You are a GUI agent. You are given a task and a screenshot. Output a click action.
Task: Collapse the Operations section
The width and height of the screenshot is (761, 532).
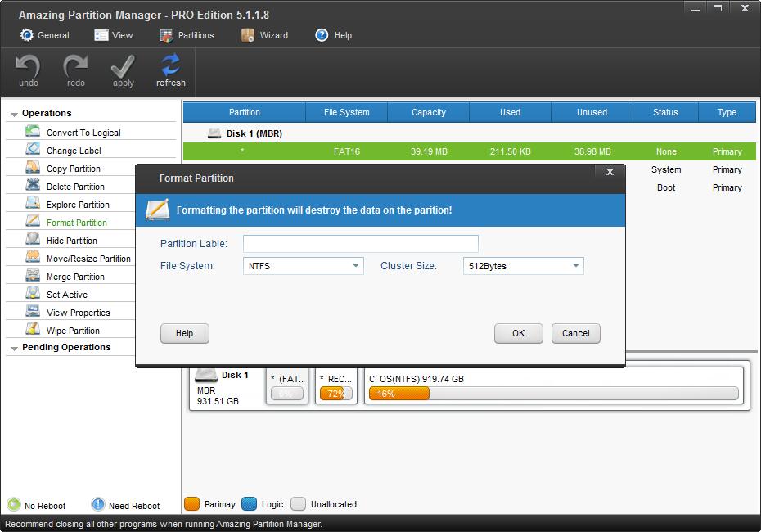click(x=14, y=114)
